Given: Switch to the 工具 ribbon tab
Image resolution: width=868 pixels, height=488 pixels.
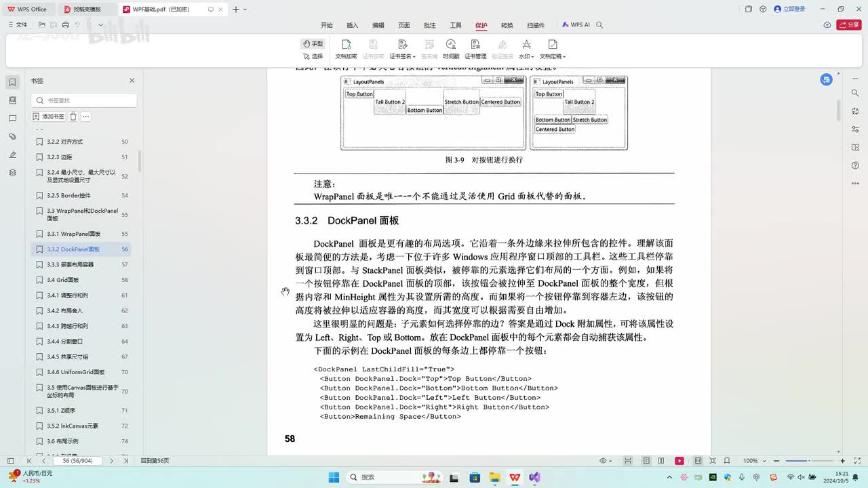Looking at the screenshot, I should tap(456, 25).
